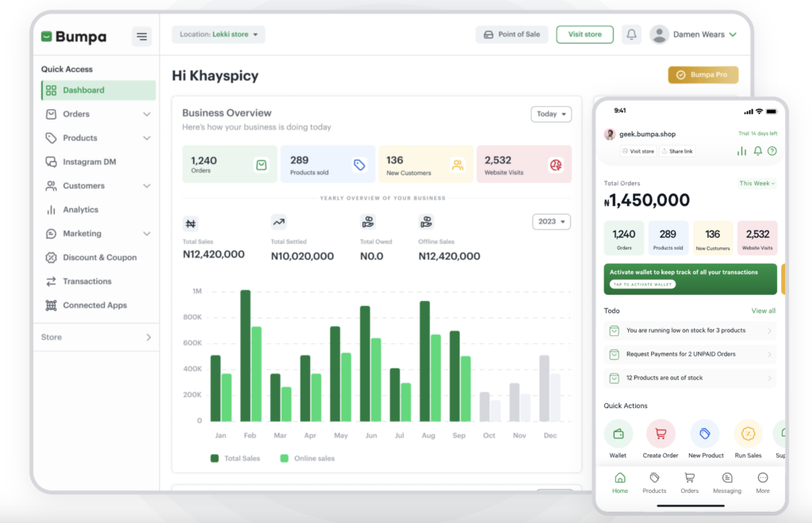Image resolution: width=812 pixels, height=523 pixels.
Task: Click the February Total Sales bar
Action: 245,355
